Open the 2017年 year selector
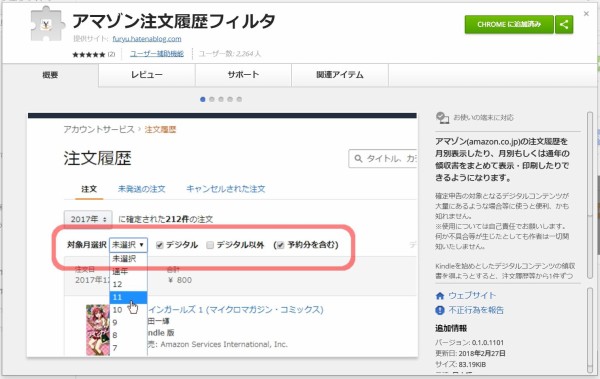This screenshot has height=379, width=600. pyautogui.click(x=88, y=219)
